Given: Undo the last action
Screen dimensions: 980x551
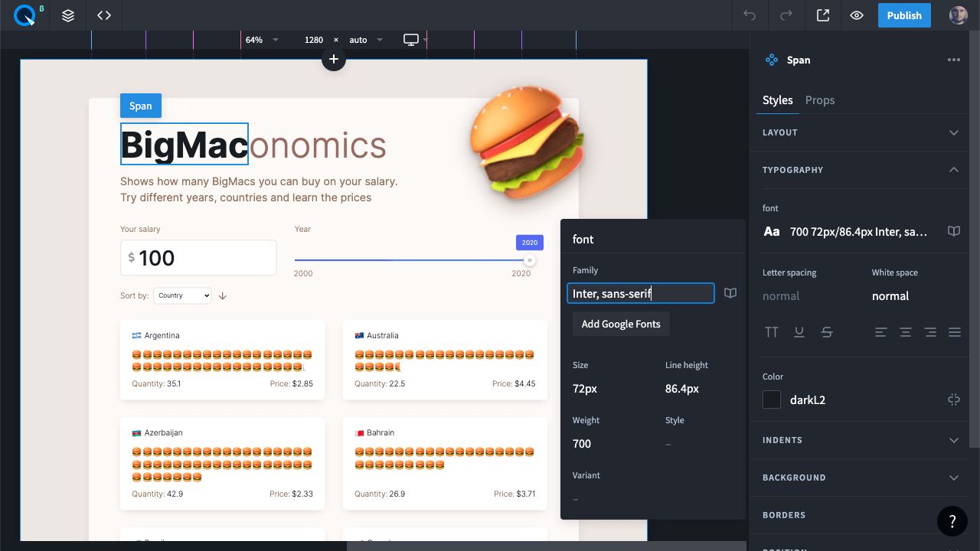Looking at the screenshot, I should [750, 15].
